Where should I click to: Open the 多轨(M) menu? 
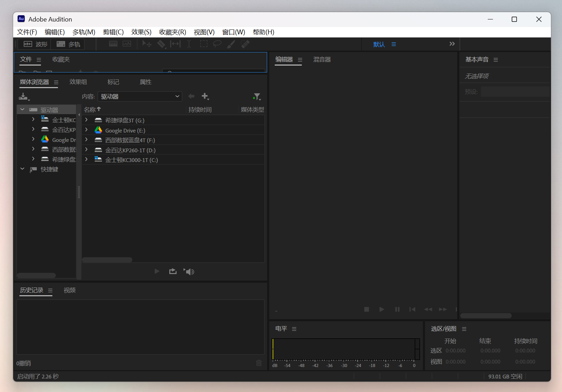click(84, 32)
